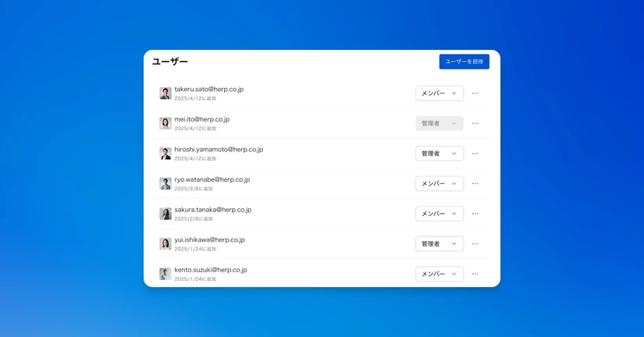The image size is (644, 337).
Task: Open more options for mei.ito@herp.co.jp
Action: pos(475,123)
